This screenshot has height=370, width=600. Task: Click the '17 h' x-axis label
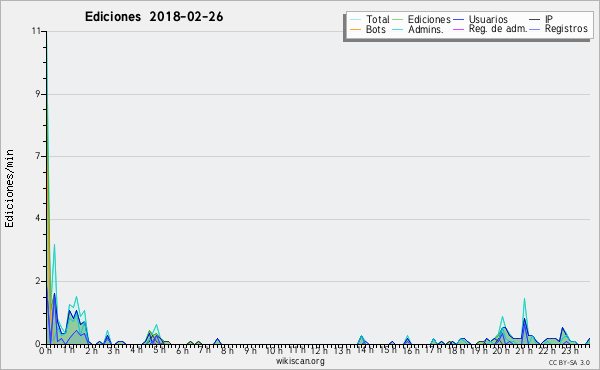[433, 350]
